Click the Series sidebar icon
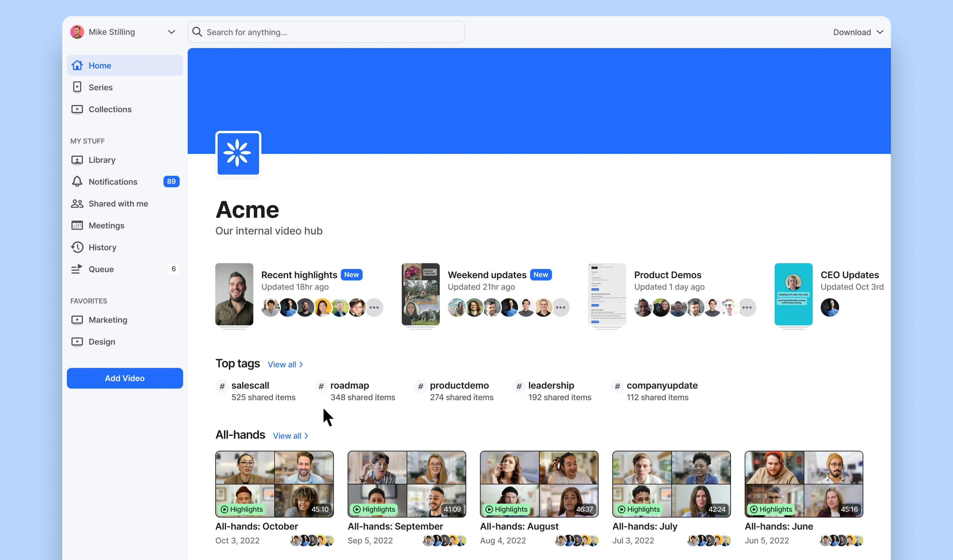The height and width of the screenshot is (560, 953). (x=77, y=87)
